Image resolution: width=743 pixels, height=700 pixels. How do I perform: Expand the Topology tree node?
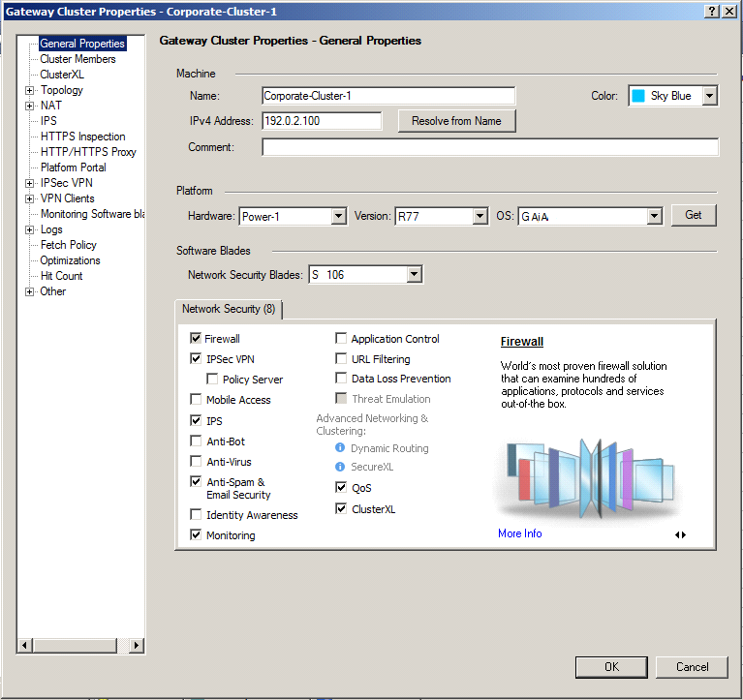click(29, 90)
